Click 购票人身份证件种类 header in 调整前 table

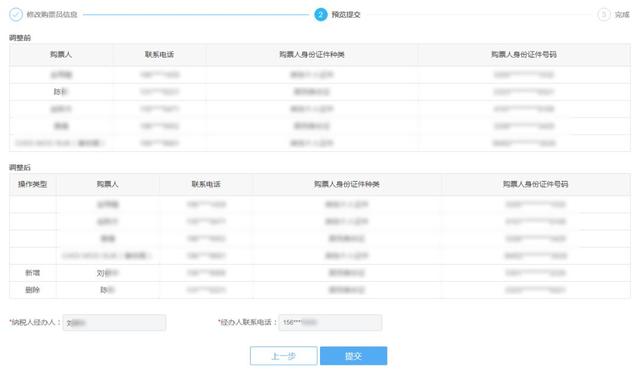click(x=312, y=54)
